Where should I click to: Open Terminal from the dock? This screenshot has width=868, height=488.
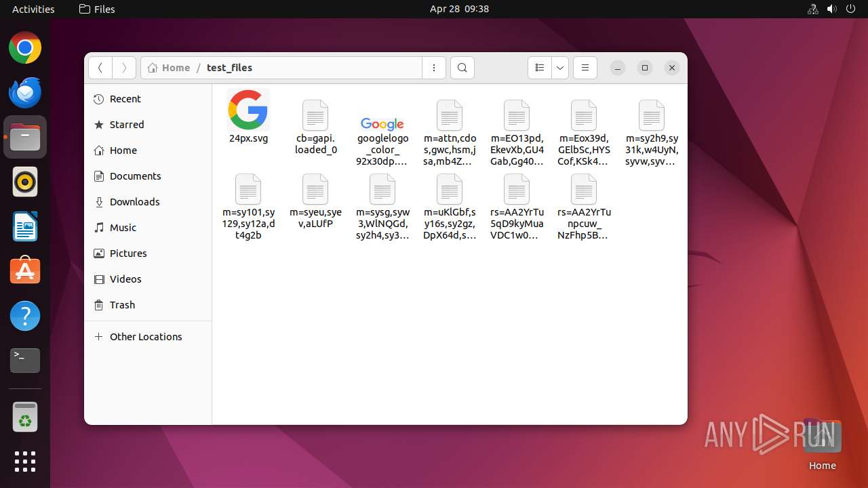(25, 361)
